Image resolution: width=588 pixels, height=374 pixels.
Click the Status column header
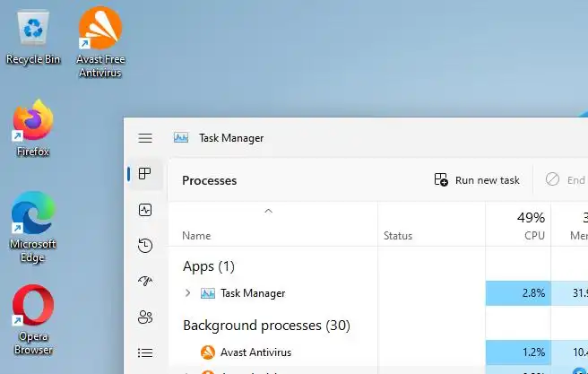click(x=398, y=236)
